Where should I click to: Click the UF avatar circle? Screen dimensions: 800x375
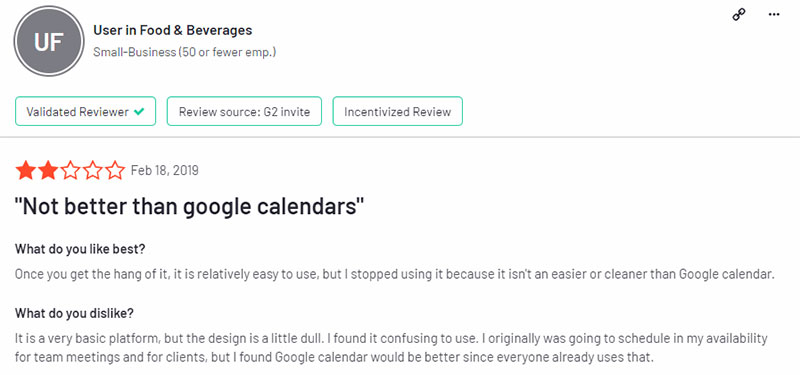click(48, 41)
